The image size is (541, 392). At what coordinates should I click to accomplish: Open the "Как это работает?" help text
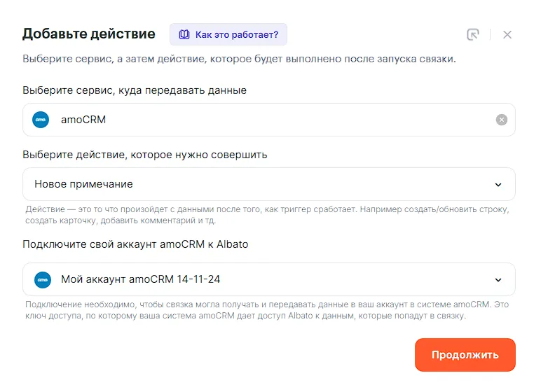pyautogui.click(x=236, y=34)
